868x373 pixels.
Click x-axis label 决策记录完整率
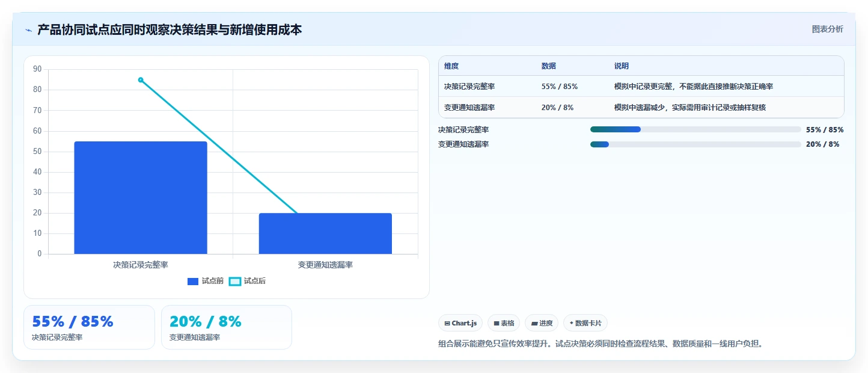tap(141, 265)
